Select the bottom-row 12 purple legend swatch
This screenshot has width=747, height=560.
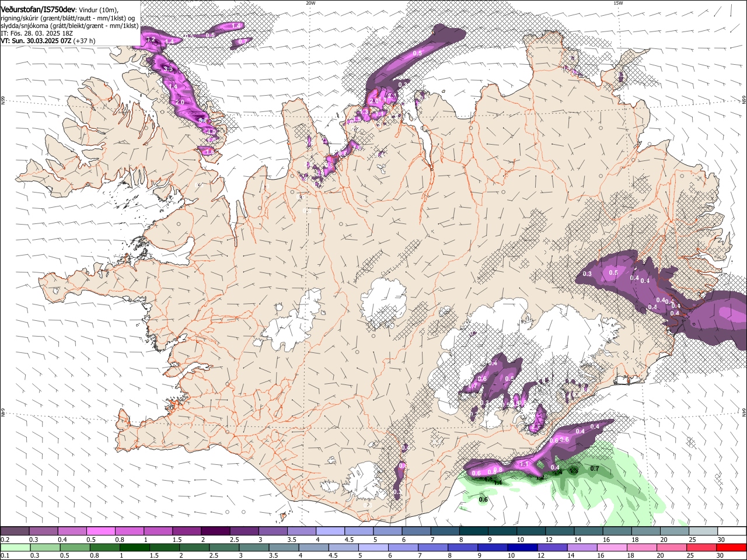553,547
